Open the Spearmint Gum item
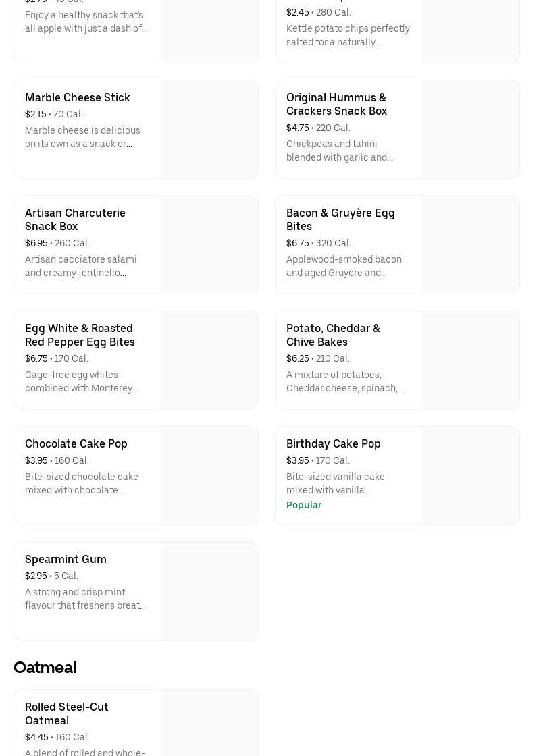 (x=66, y=559)
